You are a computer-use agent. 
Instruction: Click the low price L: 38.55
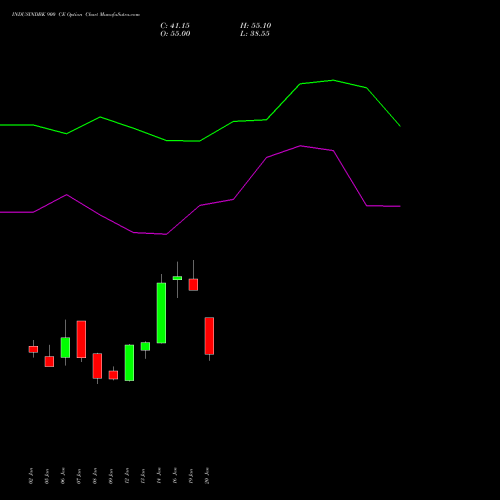pyautogui.click(x=255, y=34)
